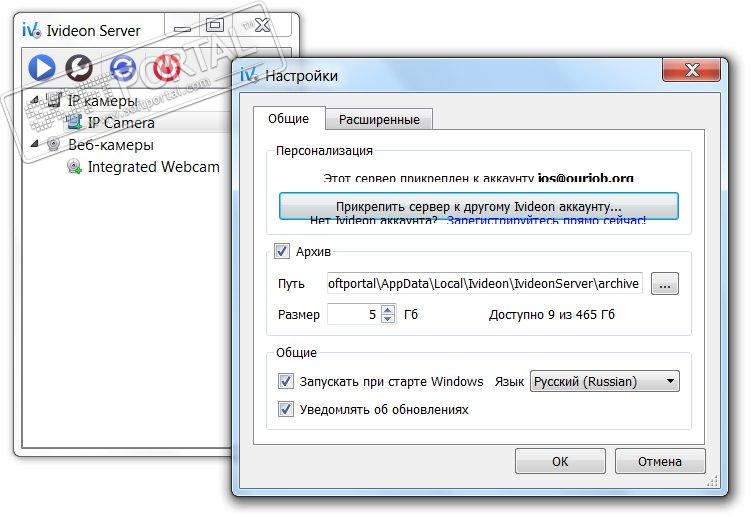The width and height of the screenshot is (754, 517).
Task: Click the black restart arrow icon in toolbar
Action: pyautogui.click(x=79, y=68)
